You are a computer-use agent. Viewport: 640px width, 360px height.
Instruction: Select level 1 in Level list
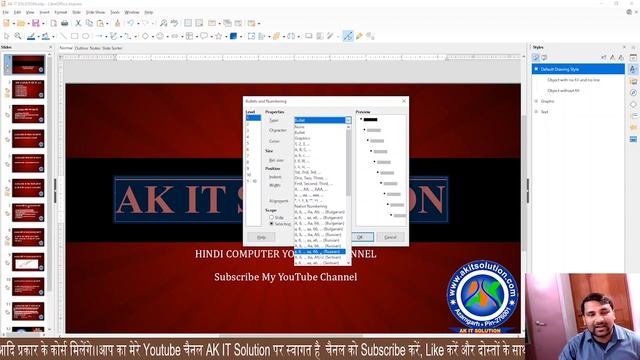(x=253, y=118)
